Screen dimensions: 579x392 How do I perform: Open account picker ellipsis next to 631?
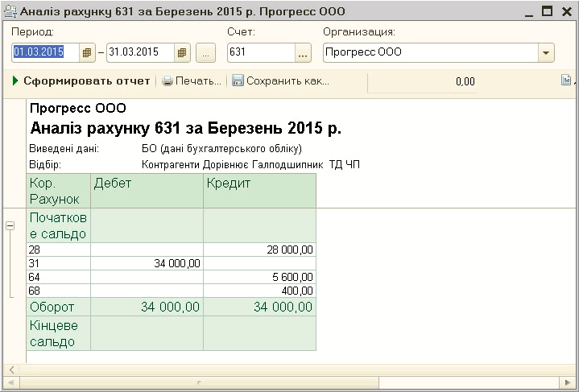click(x=303, y=53)
